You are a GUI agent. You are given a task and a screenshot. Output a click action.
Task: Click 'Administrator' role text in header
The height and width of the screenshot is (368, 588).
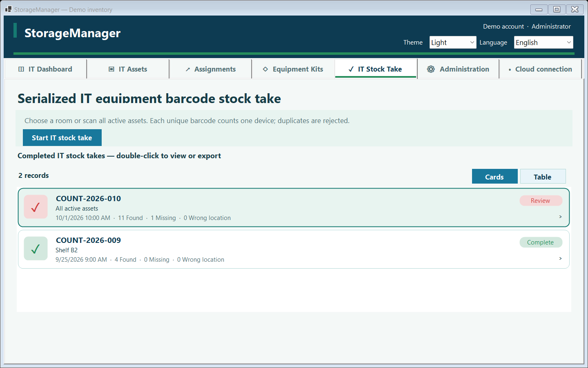click(x=551, y=27)
